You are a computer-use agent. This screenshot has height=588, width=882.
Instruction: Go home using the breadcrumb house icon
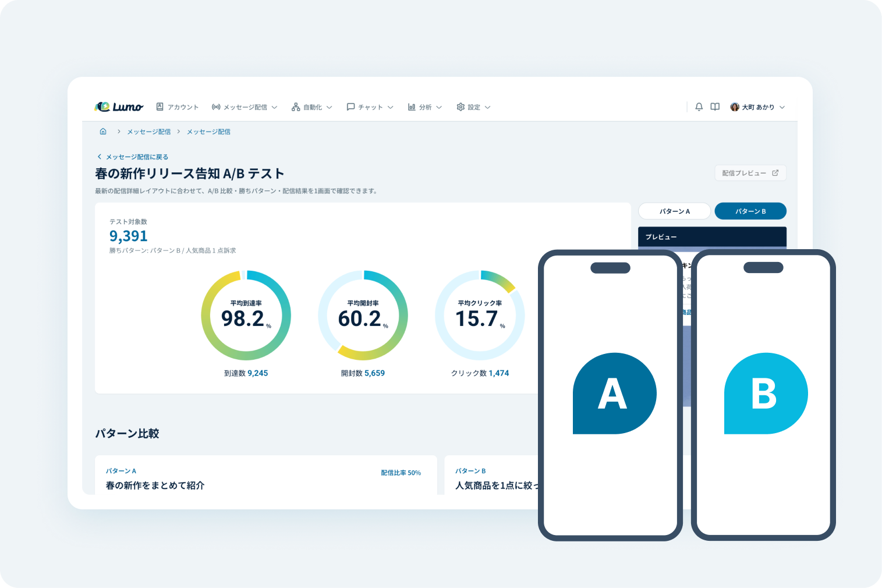(x=103, y=131)
